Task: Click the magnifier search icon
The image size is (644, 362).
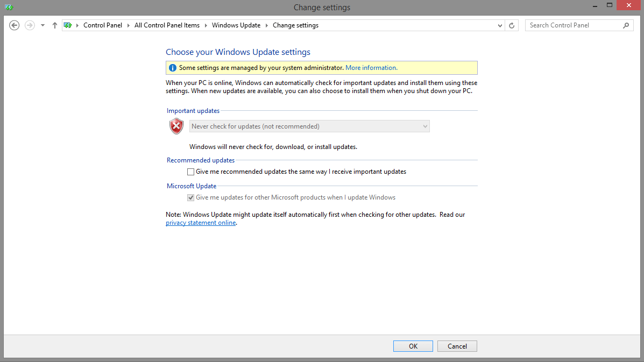Action: 626,25
